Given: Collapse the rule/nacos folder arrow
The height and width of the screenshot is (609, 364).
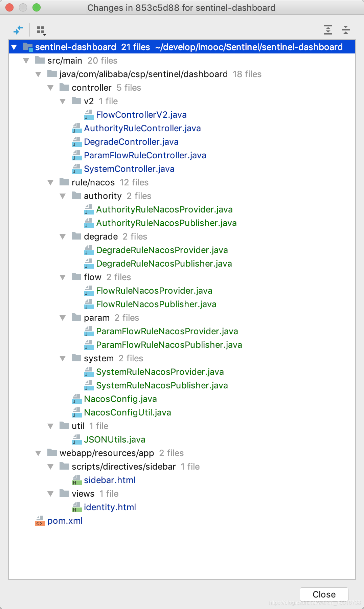Looking at the screenshot, I should pyautogui.click(x=51, y=182).
